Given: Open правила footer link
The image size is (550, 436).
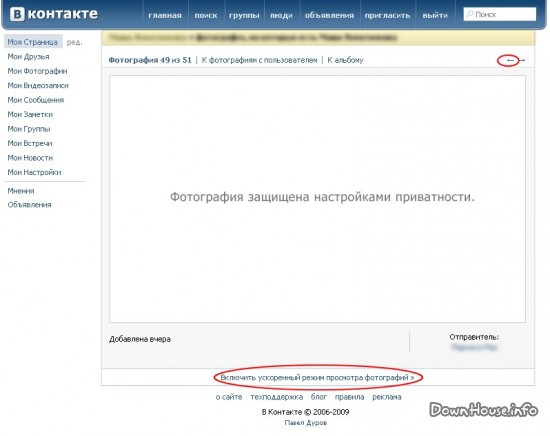Looking at the screenshot, I should (x=349, y=397).
